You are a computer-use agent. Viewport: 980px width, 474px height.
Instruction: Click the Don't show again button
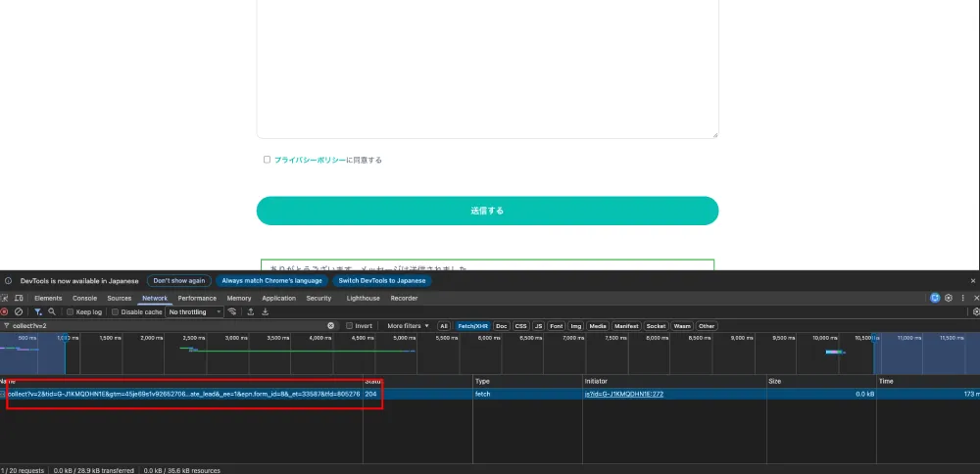tap(179, 281)
